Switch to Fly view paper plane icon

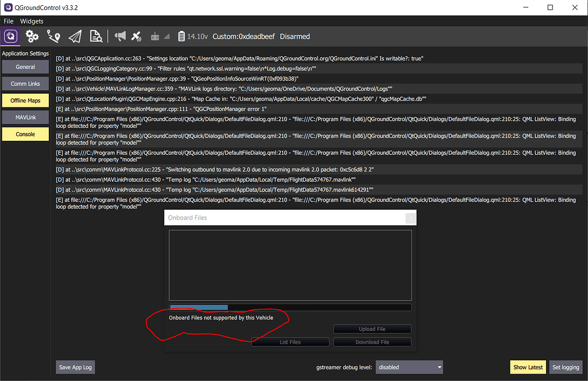coord(75,36)
